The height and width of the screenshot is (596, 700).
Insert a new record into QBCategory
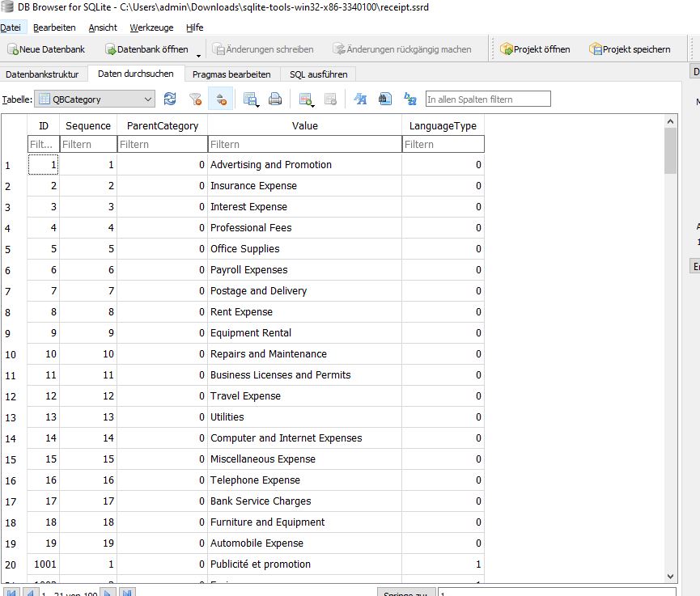pos(305,97)
